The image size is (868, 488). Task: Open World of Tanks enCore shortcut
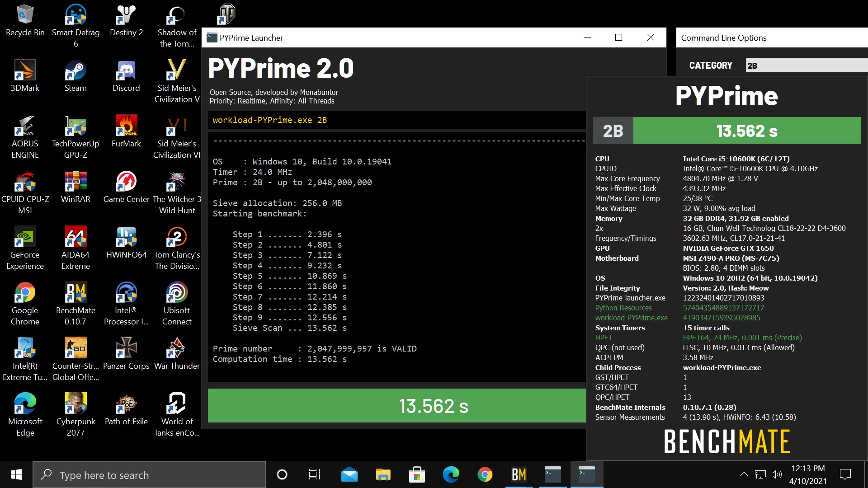(x=177, y=415)
